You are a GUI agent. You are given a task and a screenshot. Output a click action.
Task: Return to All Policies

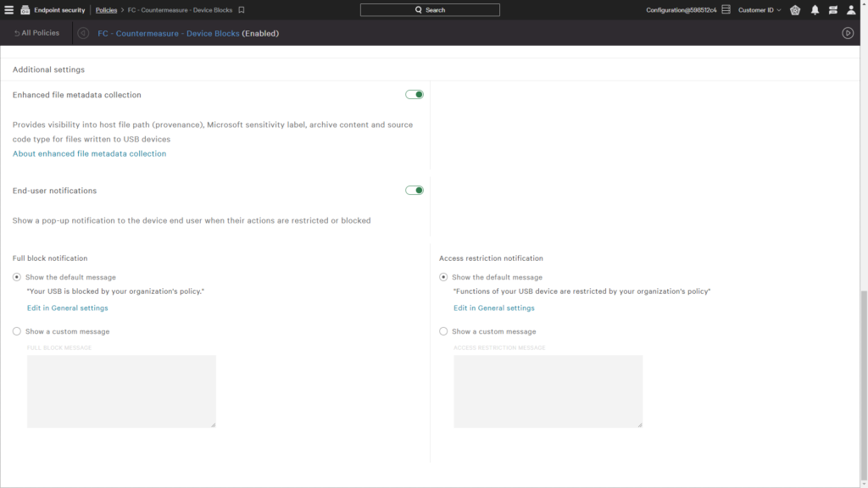click(37, 33)
